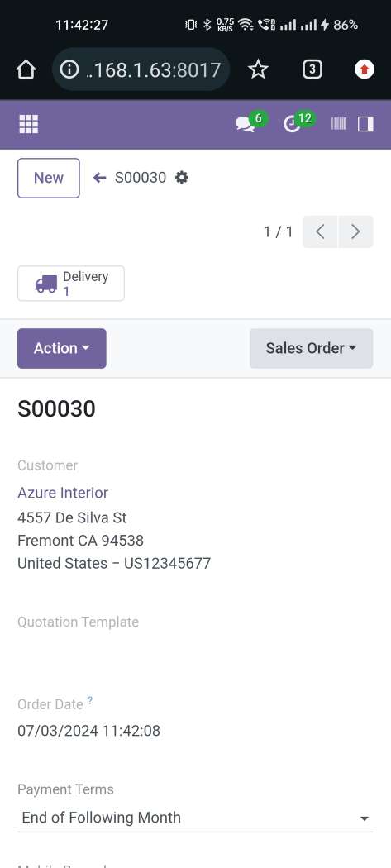This screenshot has height=868, width=391.
Task: Bookmark the page with the star icon
Action: pos(258,69)
